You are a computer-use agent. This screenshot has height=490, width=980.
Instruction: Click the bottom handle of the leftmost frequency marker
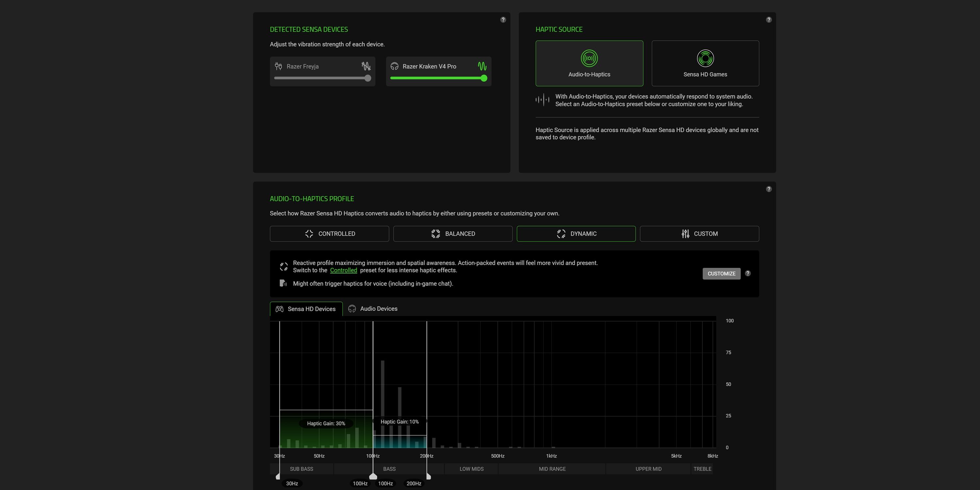click(278, 476)
